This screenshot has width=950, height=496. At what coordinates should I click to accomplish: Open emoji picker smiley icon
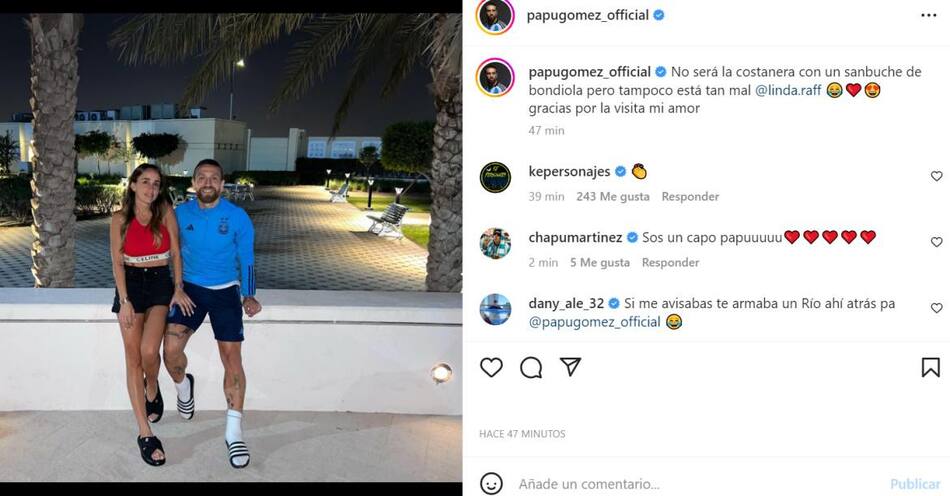click(x=491, y=484)
